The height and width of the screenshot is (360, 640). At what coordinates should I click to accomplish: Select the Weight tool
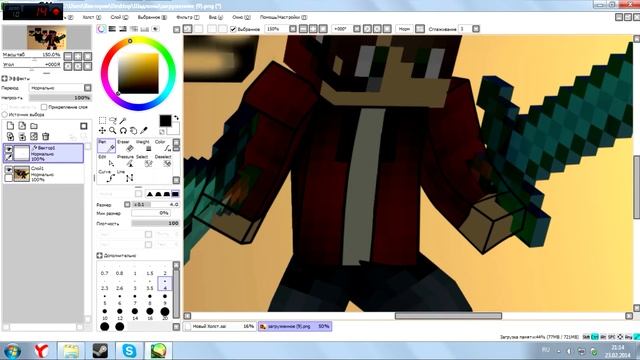click(144, 146)
